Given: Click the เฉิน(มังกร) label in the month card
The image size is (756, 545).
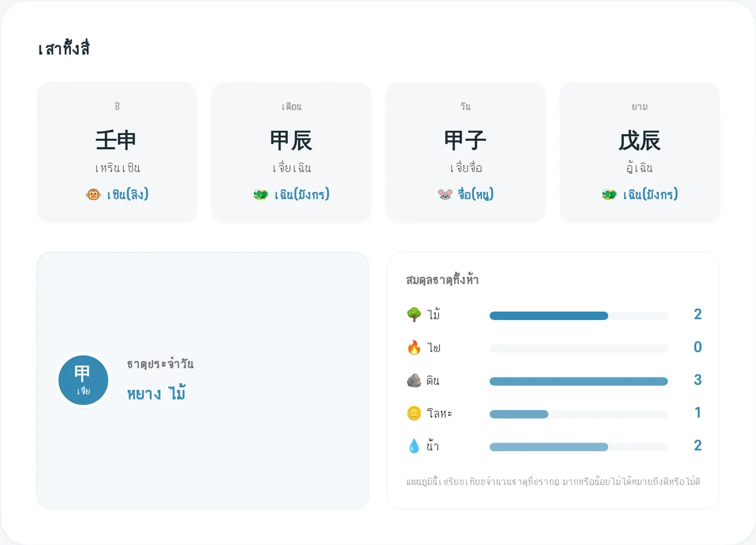Looking at the screenshot, I should tap(302, 194).
